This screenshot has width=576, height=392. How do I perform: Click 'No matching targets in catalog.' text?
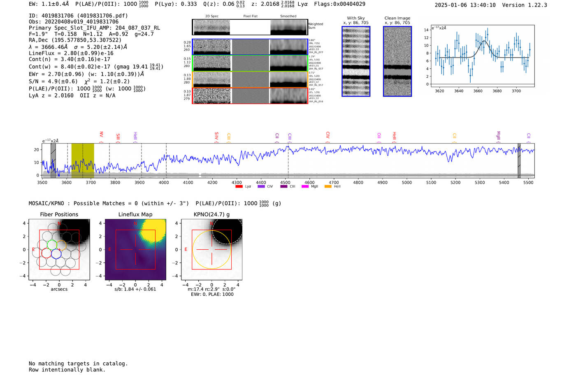click(78, 364)
